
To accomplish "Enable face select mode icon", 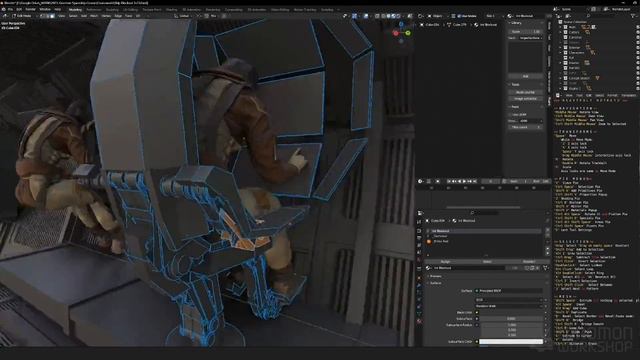I will pyautogui.click(x=52, y=16).
